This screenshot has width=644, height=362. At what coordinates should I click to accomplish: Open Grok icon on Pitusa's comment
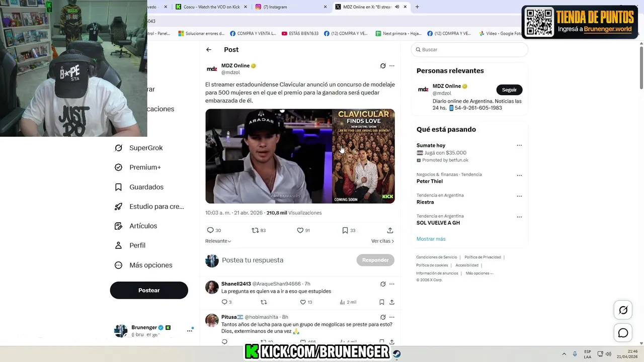pyautogui.click(x=383, y=317)
